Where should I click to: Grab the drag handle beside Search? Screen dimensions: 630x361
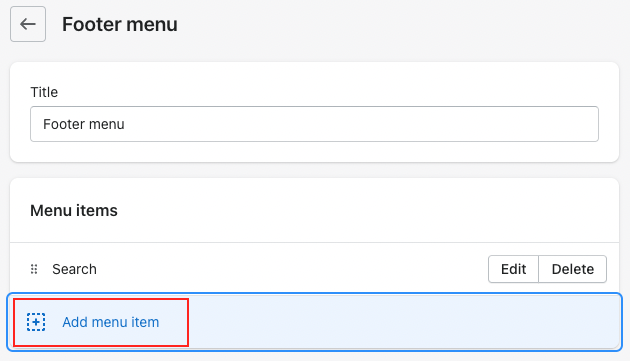point(34,269)
